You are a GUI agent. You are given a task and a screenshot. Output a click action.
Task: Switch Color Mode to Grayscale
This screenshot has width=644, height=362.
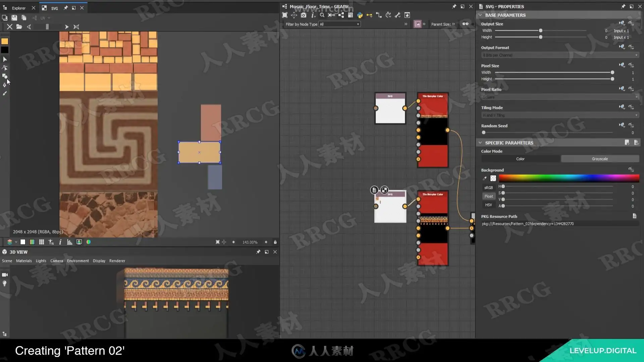click(600, 159)
